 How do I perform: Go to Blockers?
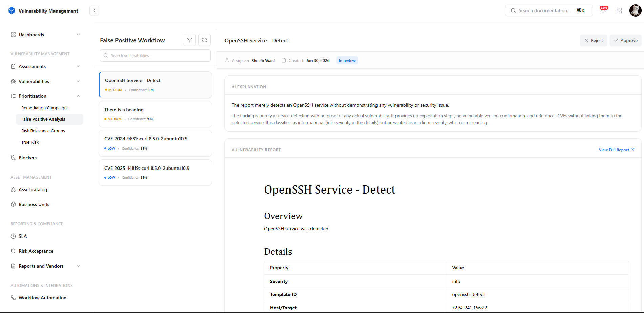click(x=27, y=158)
